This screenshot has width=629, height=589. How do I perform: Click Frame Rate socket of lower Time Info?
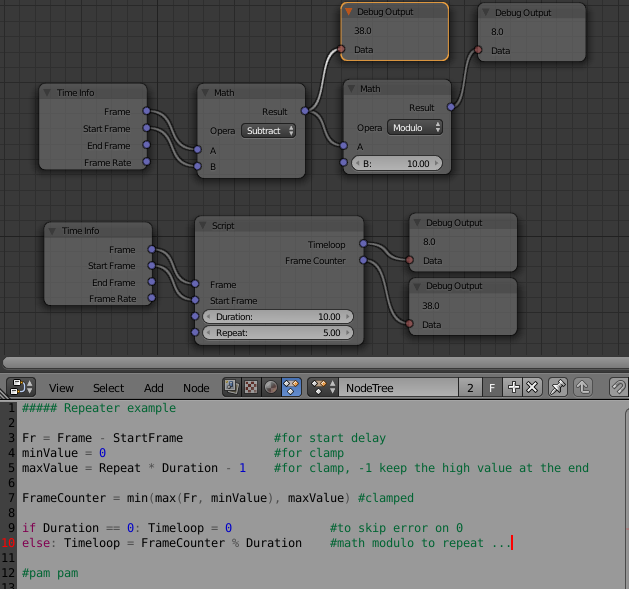pos(151,298)
